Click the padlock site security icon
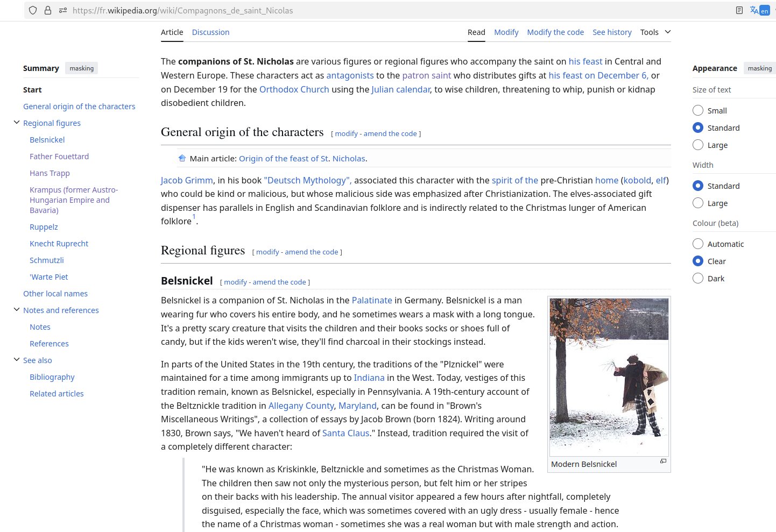This screenshot has height=532, width=776. 48,10
